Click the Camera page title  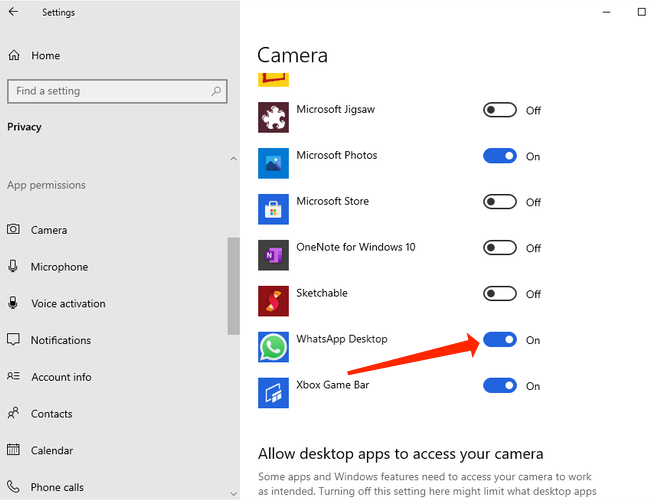pyautogui.click(x=292, y=55)
